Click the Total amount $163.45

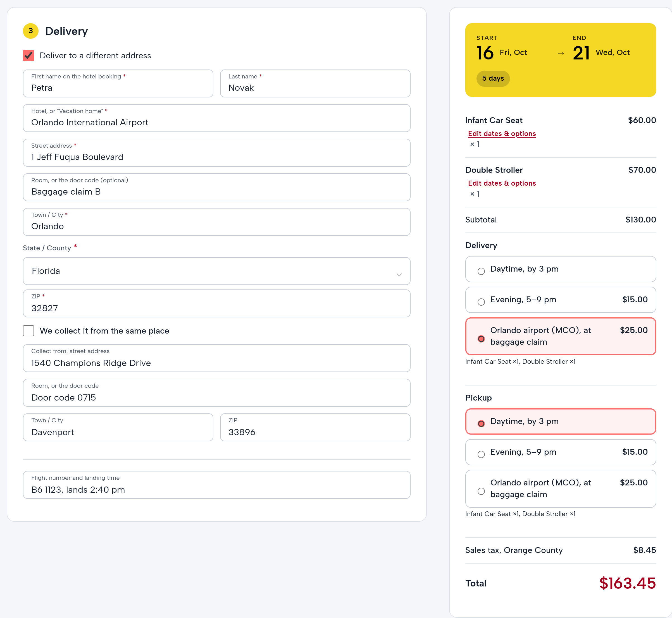[x=628, y=583]
